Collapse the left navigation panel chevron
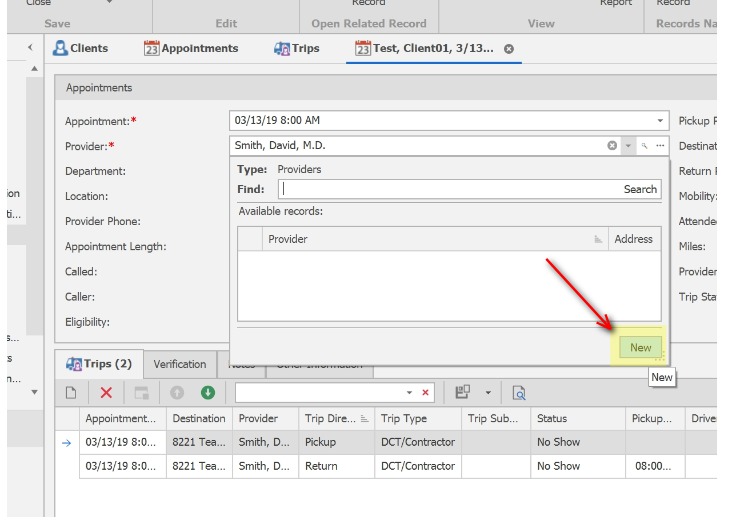The height and width of the screenshot is (526, 730). pyautogui.click(x=30, y=47)
